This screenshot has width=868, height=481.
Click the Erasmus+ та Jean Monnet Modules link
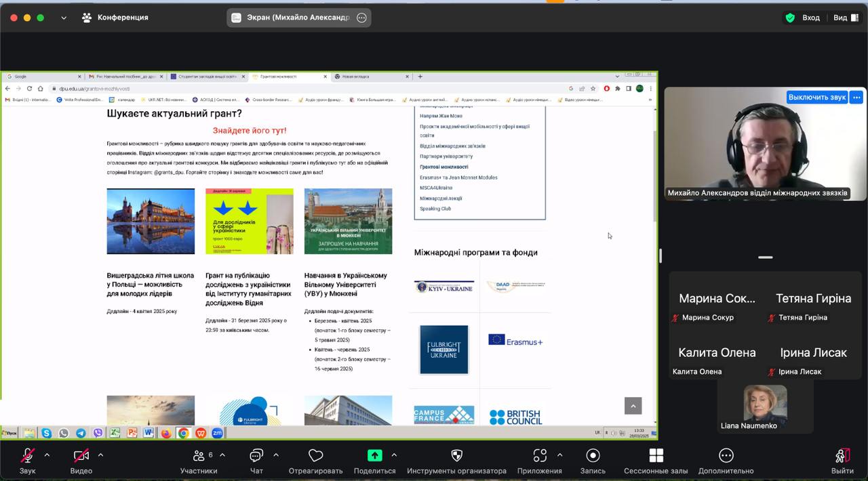[458, 177]
